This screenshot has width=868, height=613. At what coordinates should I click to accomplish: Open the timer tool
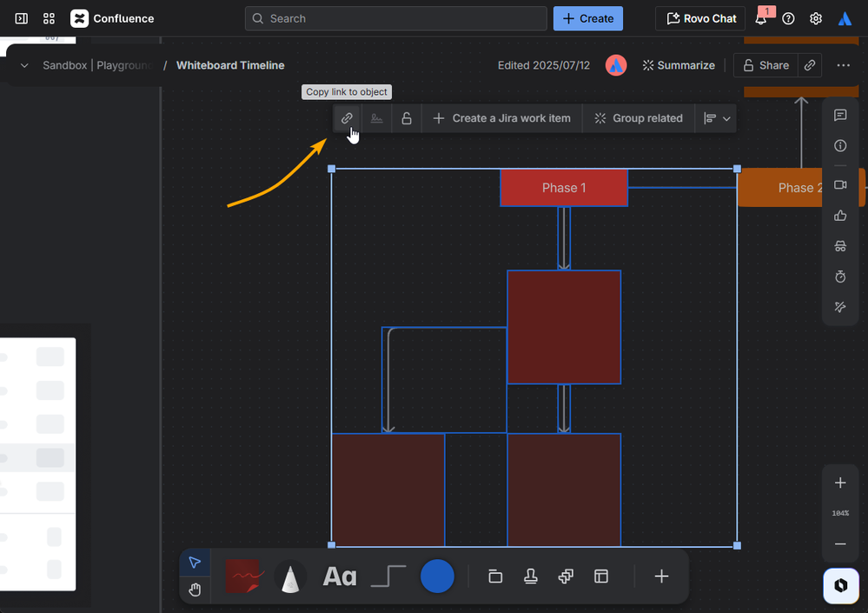tap(840, 277)
